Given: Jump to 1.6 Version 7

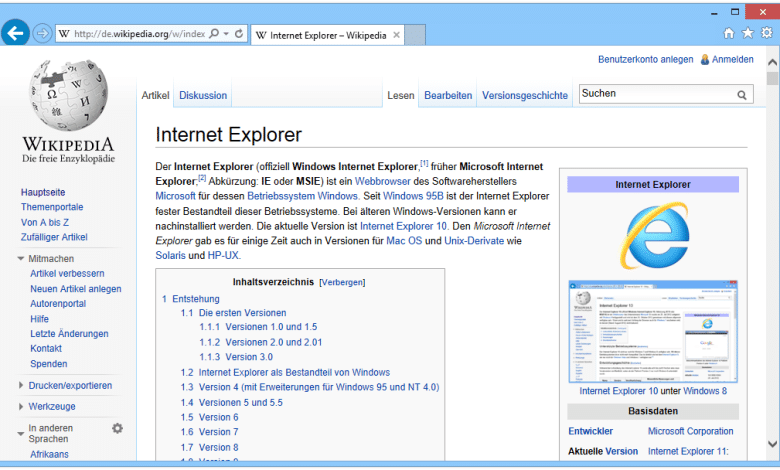Looking at the screenshot, I should [x=209, y=432].
